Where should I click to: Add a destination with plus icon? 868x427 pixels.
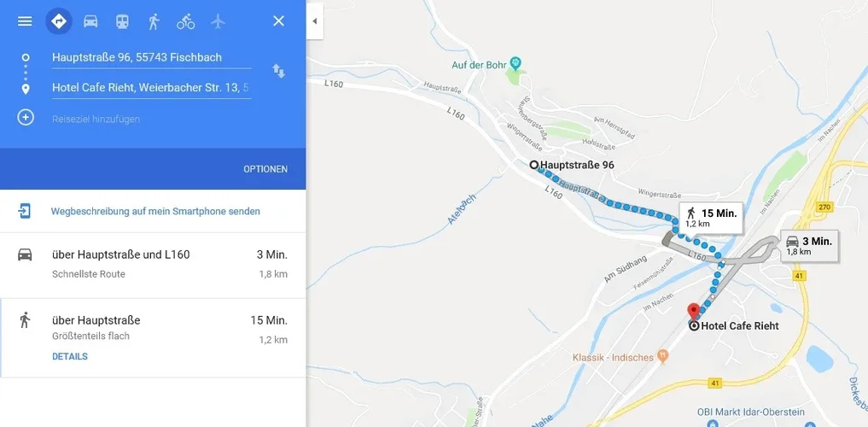[x=26, y=118]
